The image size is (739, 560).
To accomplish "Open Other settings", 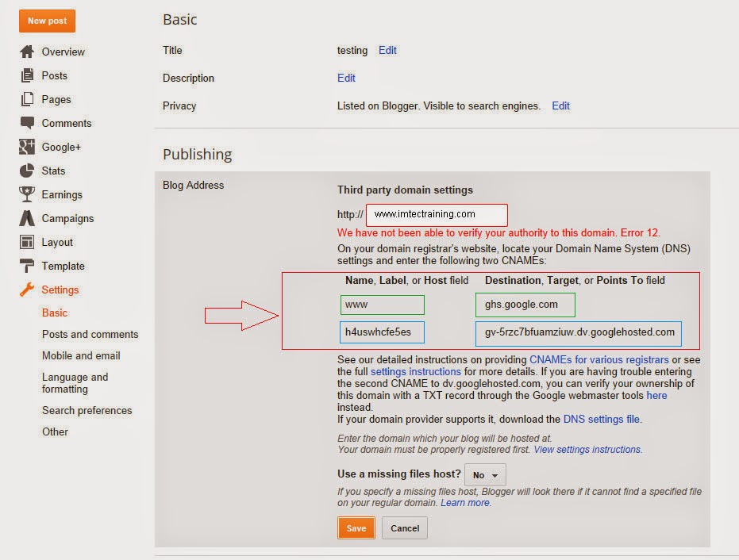I will coord(55,432).
